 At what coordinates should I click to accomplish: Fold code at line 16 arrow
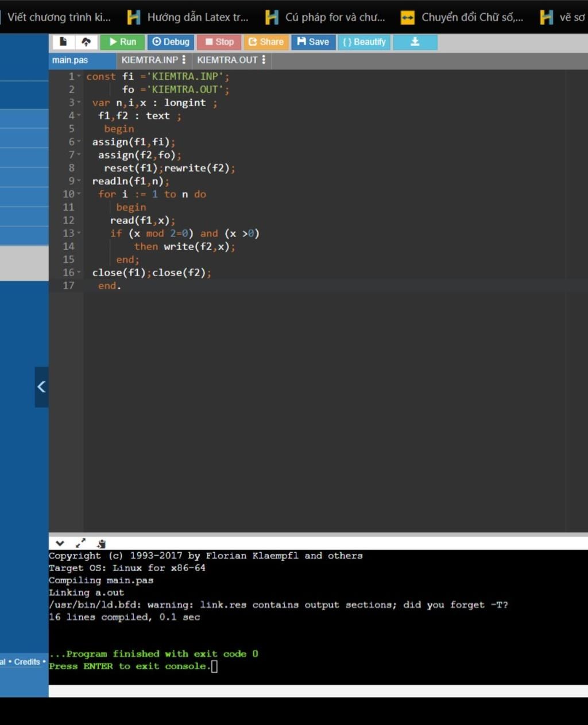(x=79, y=273)
